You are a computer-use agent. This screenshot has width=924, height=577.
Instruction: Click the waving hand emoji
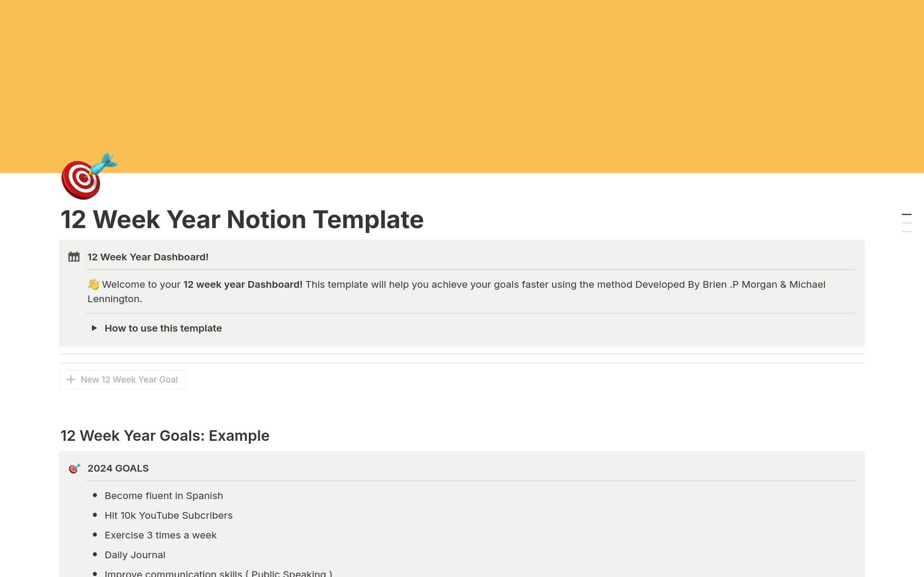pyautogui.click(x=93, y=284)
